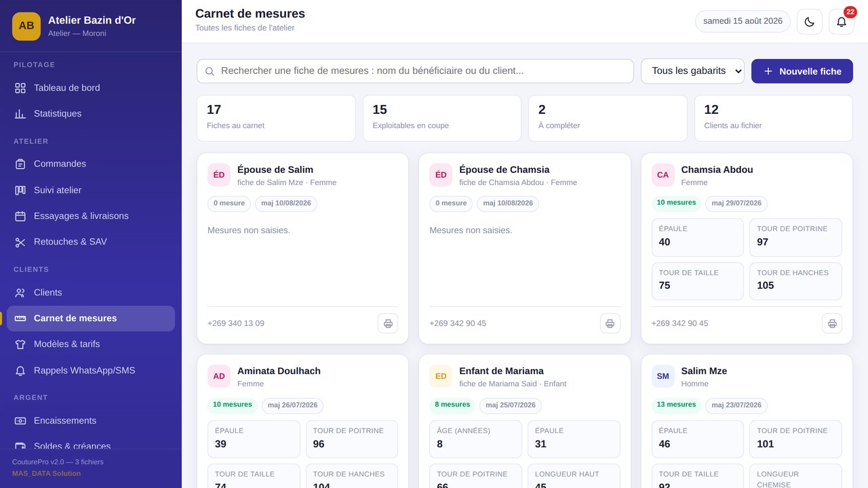Click the maj 29/07/2026 date chip
Image resolution: width=868 pixels, height=488 pixels.
pos(736,203)
